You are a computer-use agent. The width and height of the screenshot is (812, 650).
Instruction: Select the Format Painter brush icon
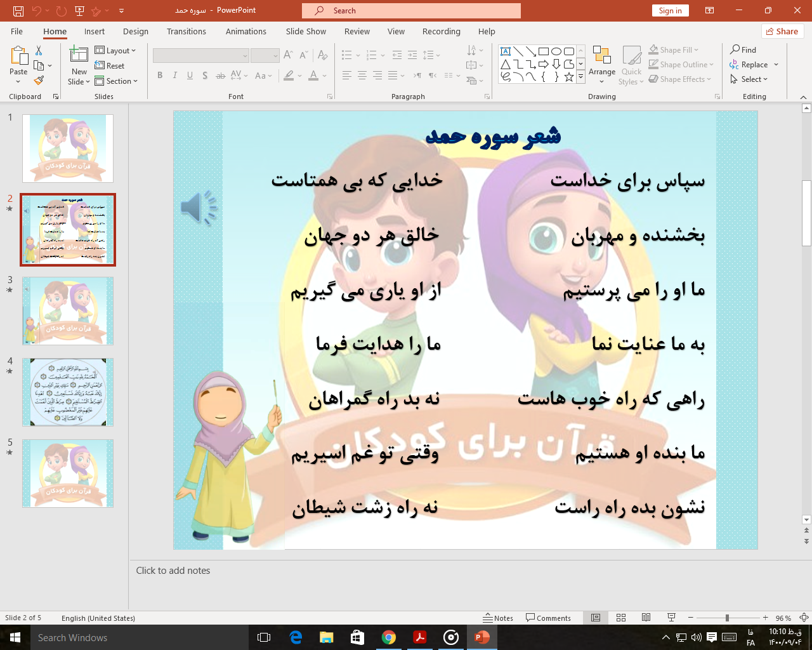click(x=39, y=81)
